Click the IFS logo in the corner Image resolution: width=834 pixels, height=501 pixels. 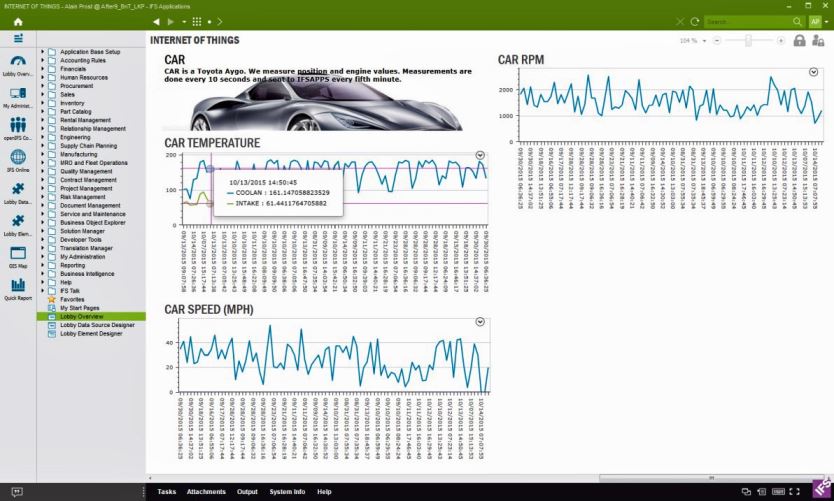tap(822, 489)
